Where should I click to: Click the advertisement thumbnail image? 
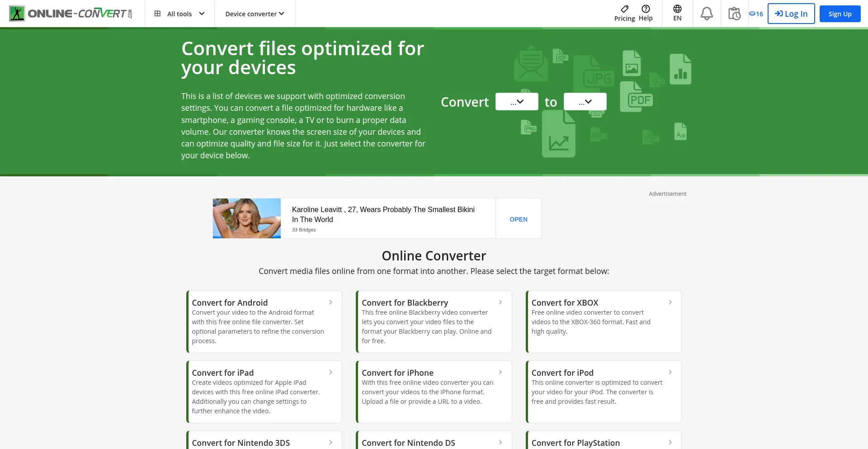(247, 218)
